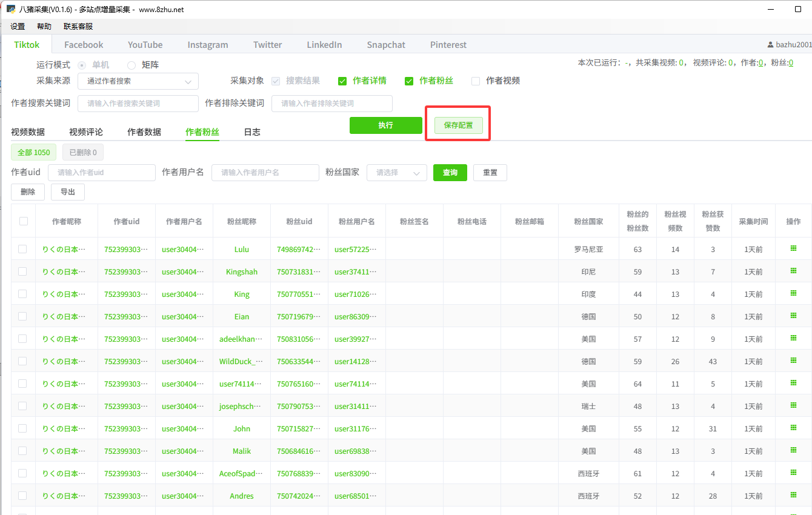812x515 pixels.
Task: Enable the 作者视频 checkbox
Action: (x=476, y=81)
